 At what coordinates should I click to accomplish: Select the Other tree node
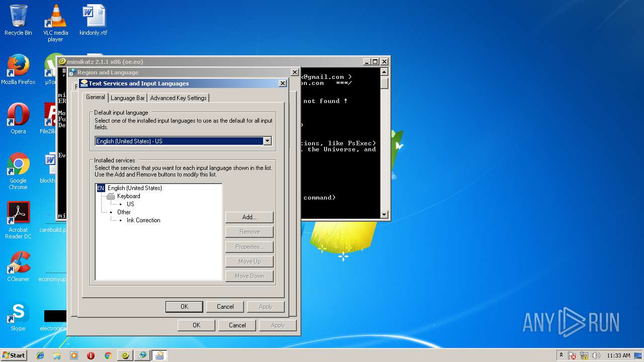124,212
